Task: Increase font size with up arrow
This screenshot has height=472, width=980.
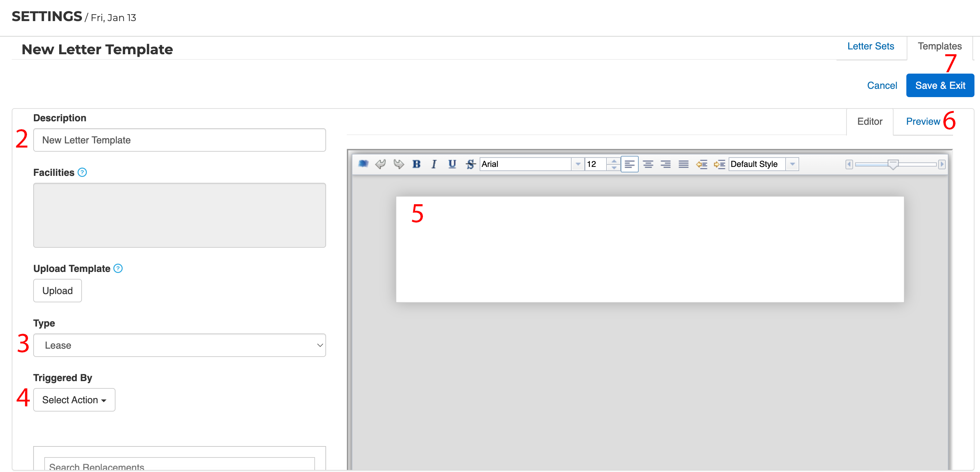Action: 614,161
